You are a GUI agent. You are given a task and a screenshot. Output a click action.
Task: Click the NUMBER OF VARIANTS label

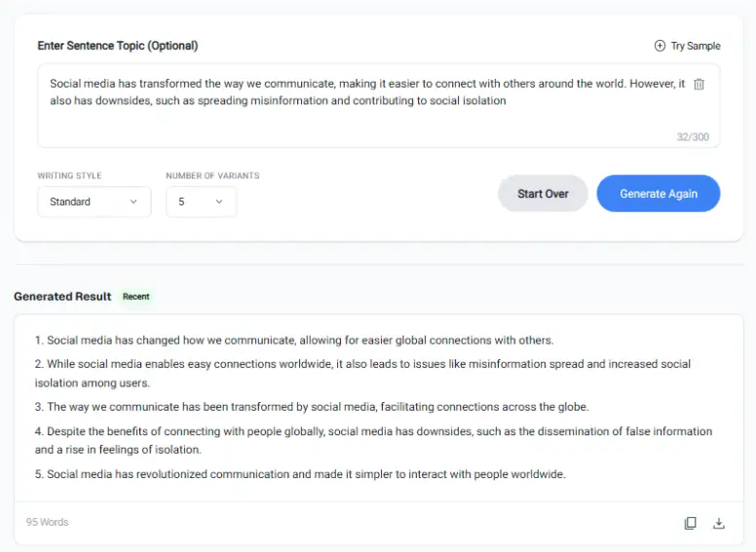212,176
